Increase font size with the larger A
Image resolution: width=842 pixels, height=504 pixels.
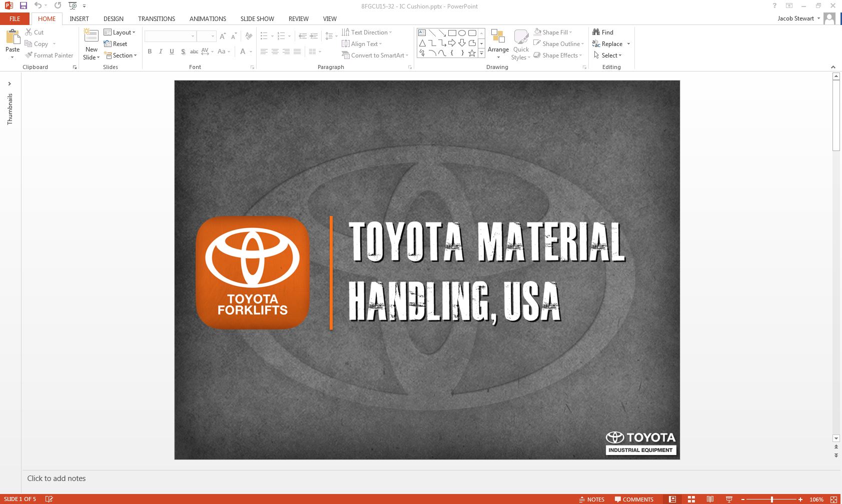[x=223, y=36]
